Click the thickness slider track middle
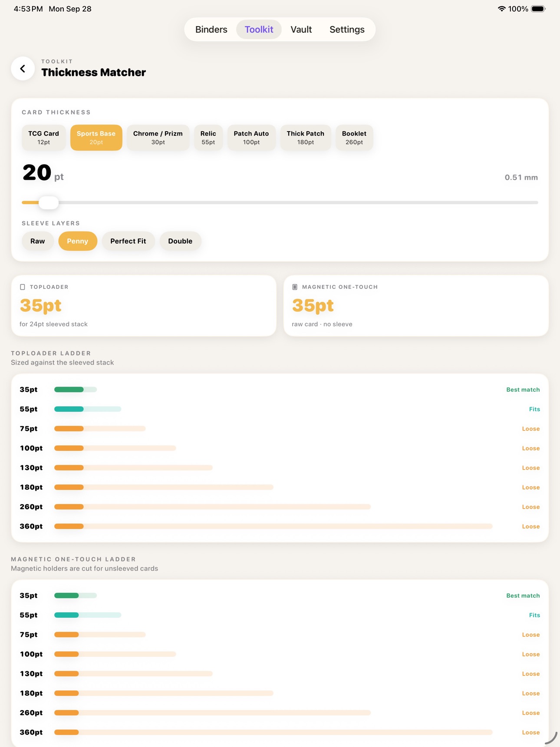560x747 pixels. pos(280,202)
